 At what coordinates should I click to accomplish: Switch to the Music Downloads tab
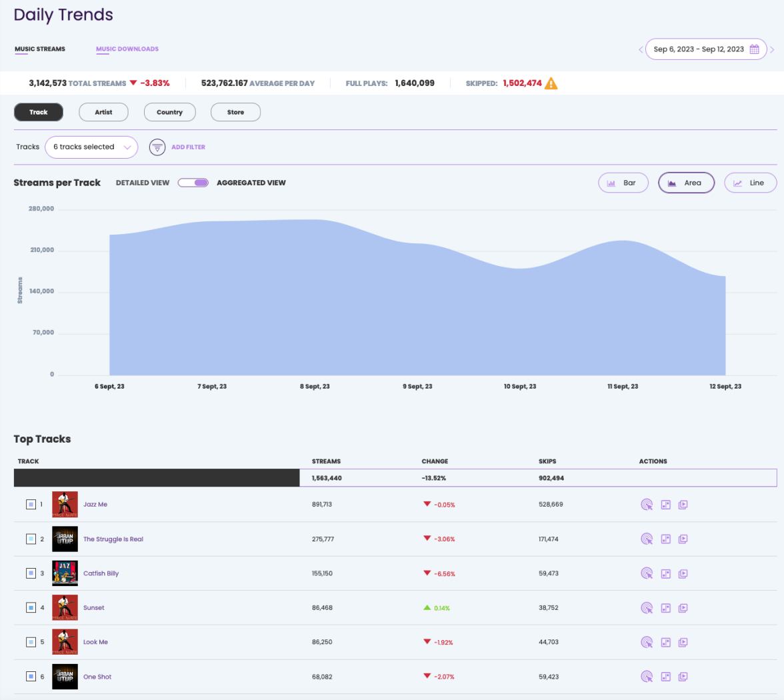[127, 49]
